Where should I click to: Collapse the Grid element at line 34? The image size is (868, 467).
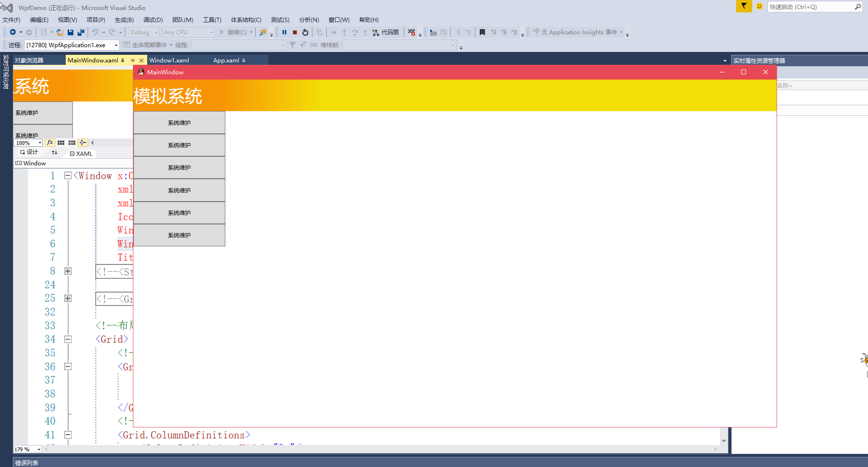[68, 339]
